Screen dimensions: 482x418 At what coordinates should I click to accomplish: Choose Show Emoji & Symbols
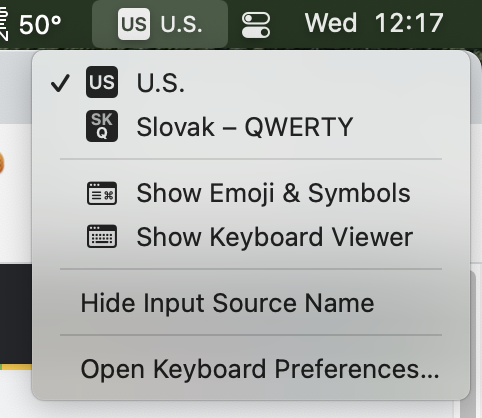pos(273,193)
